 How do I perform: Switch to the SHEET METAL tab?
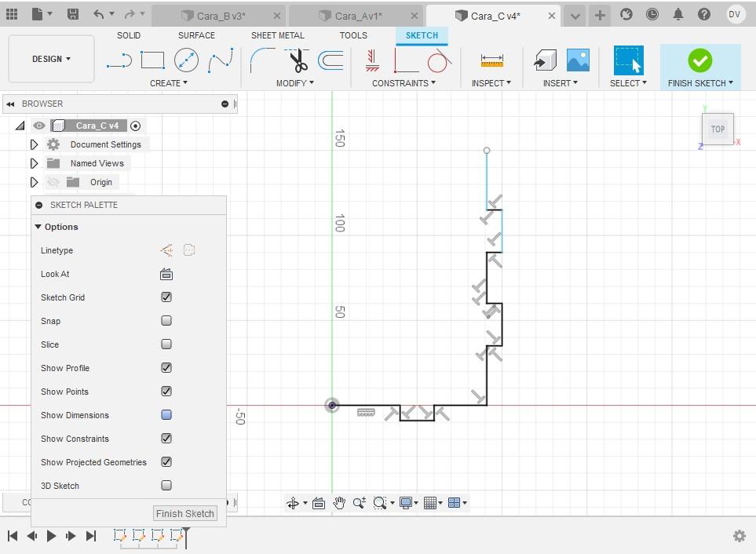click(x=278, y=35)
